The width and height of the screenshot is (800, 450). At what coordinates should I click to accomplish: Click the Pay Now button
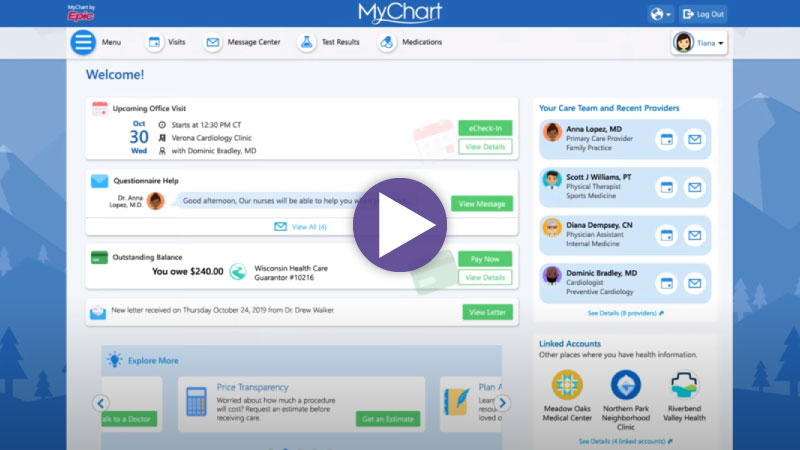coord(485,259)
